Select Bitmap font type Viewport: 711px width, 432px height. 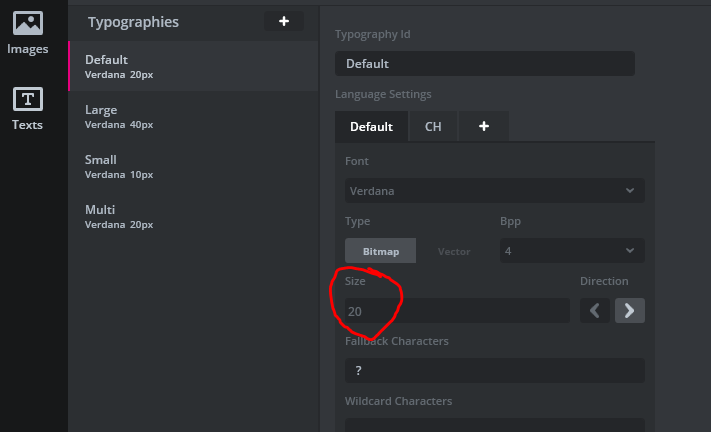380,251
